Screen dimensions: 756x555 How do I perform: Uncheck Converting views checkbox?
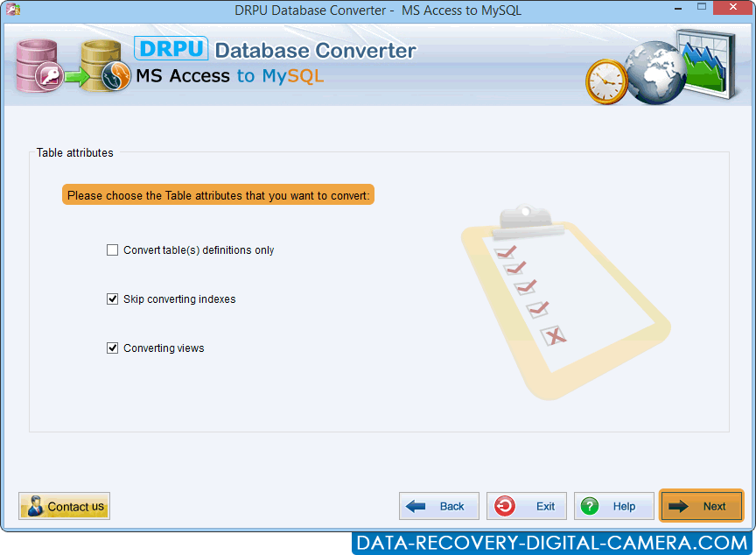click(112, 348)
